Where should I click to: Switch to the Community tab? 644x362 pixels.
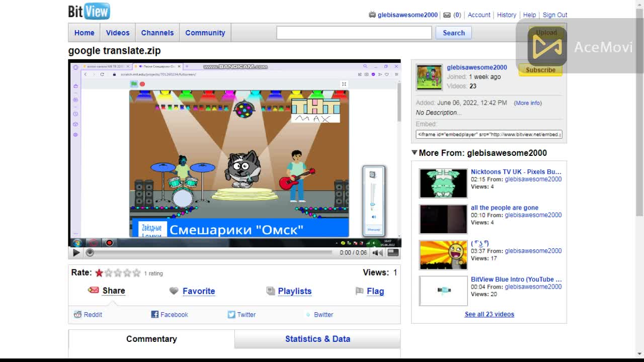pyautogui.click(x=205, y=33)
